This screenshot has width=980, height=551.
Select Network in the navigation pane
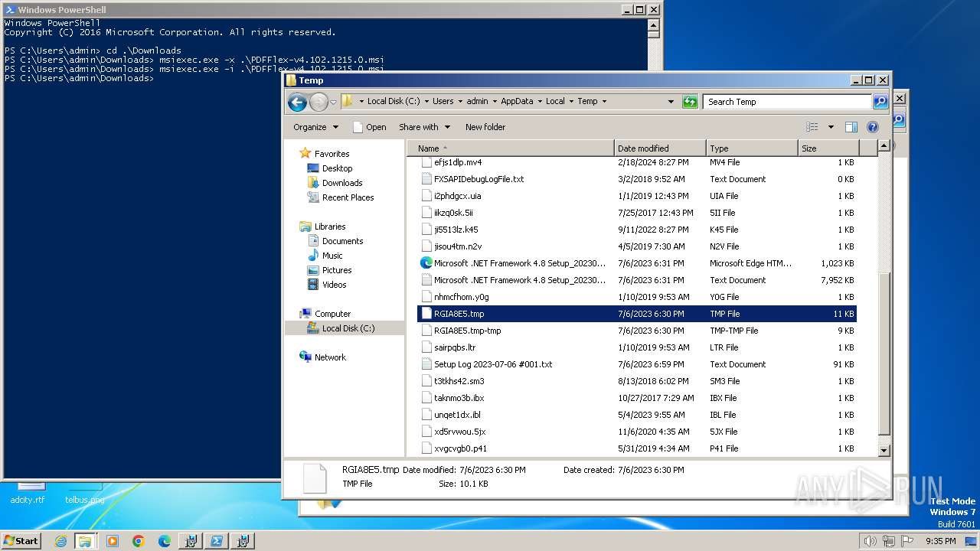coord(330,357)
